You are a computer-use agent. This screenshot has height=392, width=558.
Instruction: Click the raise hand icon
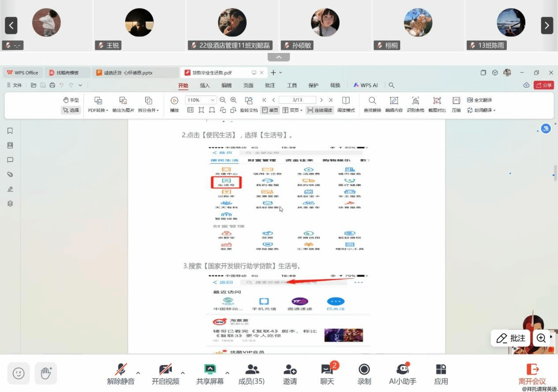tap(46, 373)
